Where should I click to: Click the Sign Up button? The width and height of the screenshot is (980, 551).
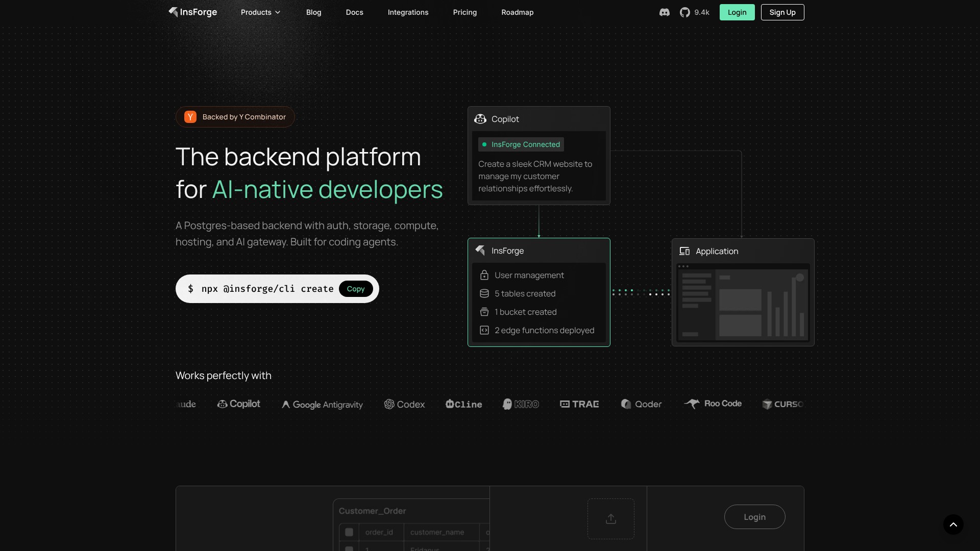pos(782,12)
